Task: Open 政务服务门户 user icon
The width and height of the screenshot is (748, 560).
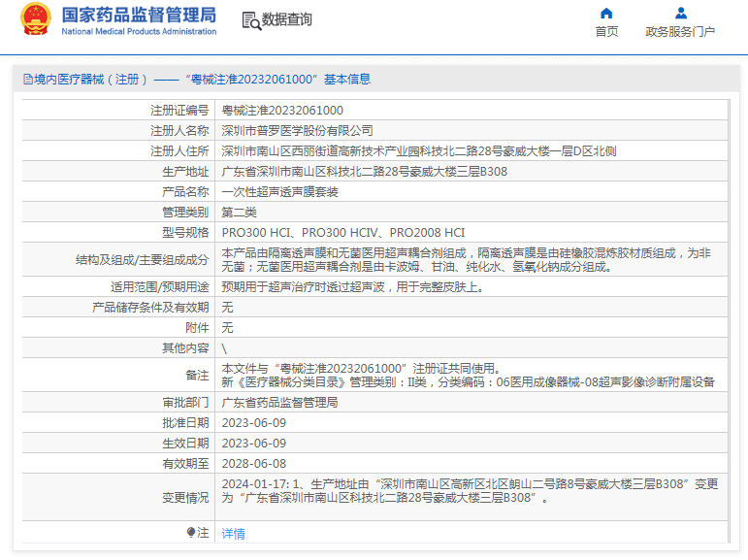Action: 681,13
